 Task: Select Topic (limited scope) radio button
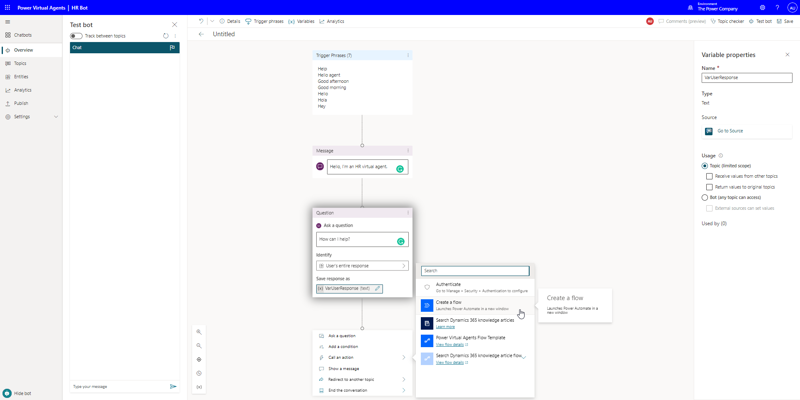coord(705,166)
